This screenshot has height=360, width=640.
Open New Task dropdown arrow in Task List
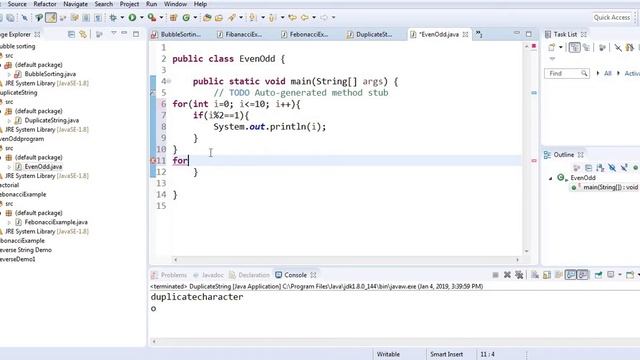(x=561, y=48)
